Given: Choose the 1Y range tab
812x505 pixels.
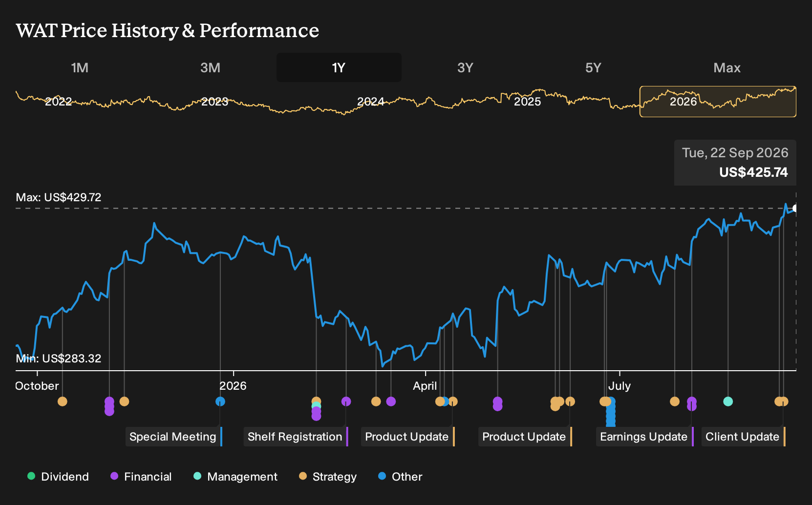Looking at the screenshot, I should (339, 67).
